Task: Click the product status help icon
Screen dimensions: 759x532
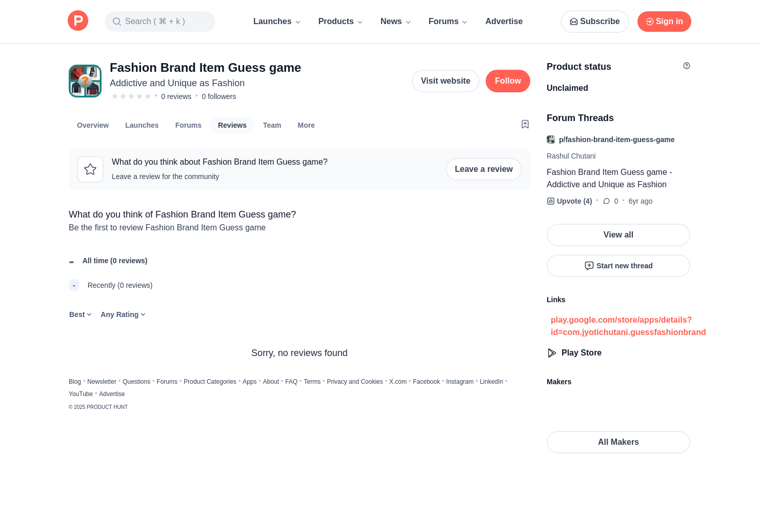Action: [687, 66]
